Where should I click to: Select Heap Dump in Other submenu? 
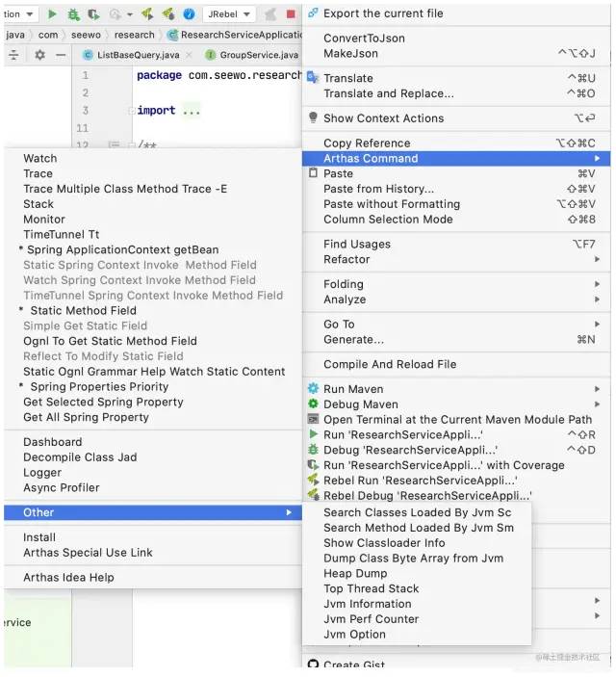tap(355, 574)
